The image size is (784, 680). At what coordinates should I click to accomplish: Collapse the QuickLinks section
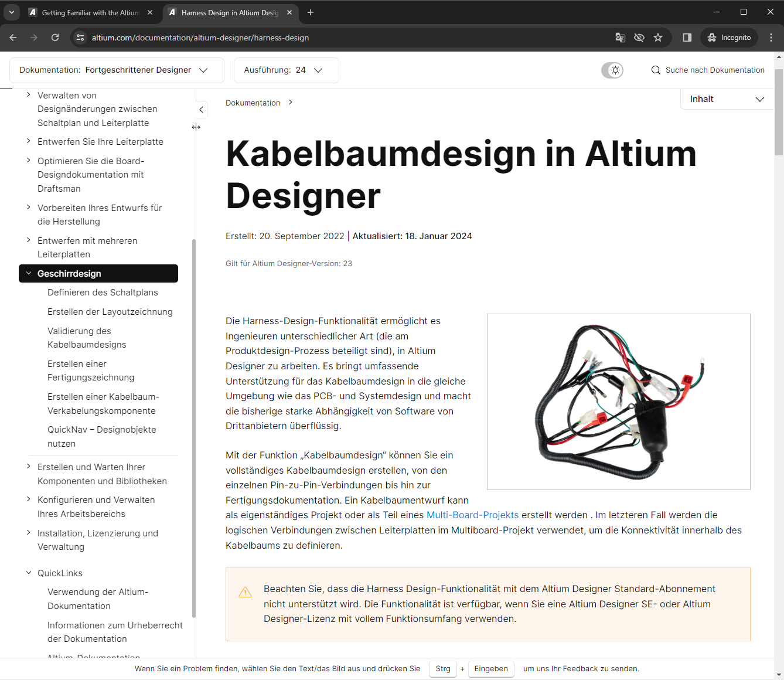click(x=29, y=573)
